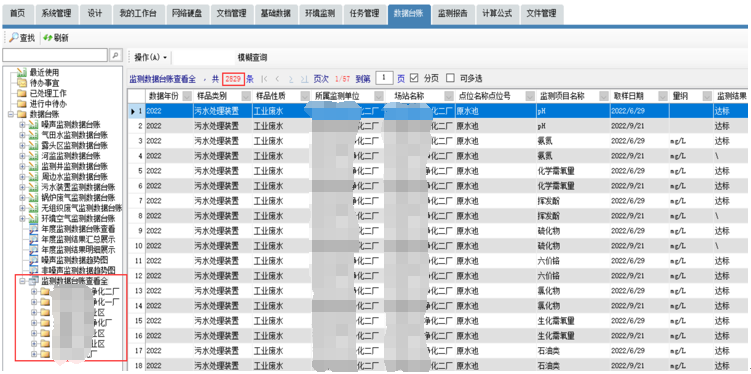Switch to the 系统管理 tab

(x=57, y=13)
